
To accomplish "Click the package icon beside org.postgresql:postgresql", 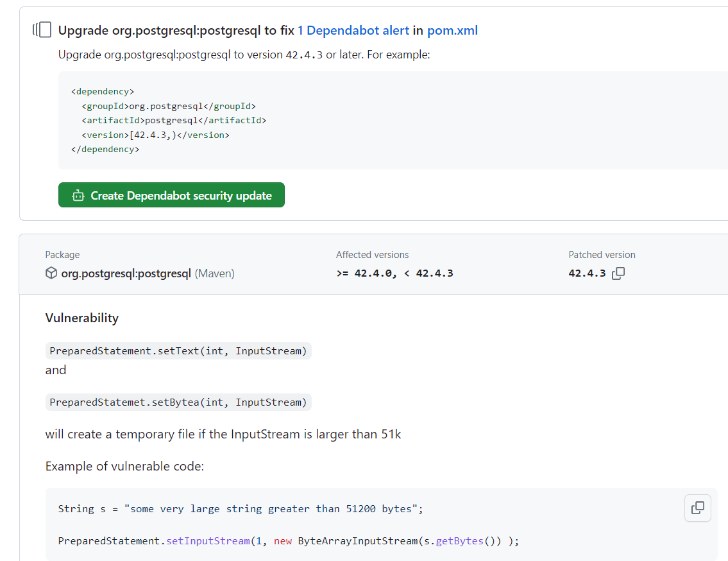I will coord(51,273).
